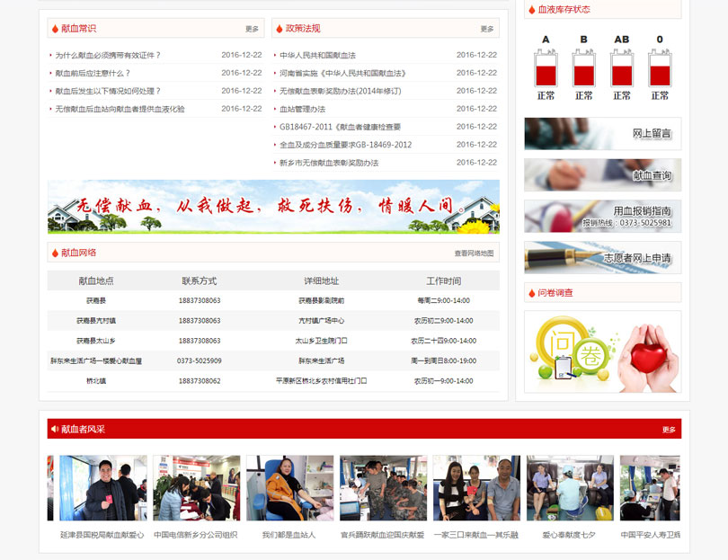Open the 献血查询 banner
This screenshot has width=728, height=560.
[602, 175]
